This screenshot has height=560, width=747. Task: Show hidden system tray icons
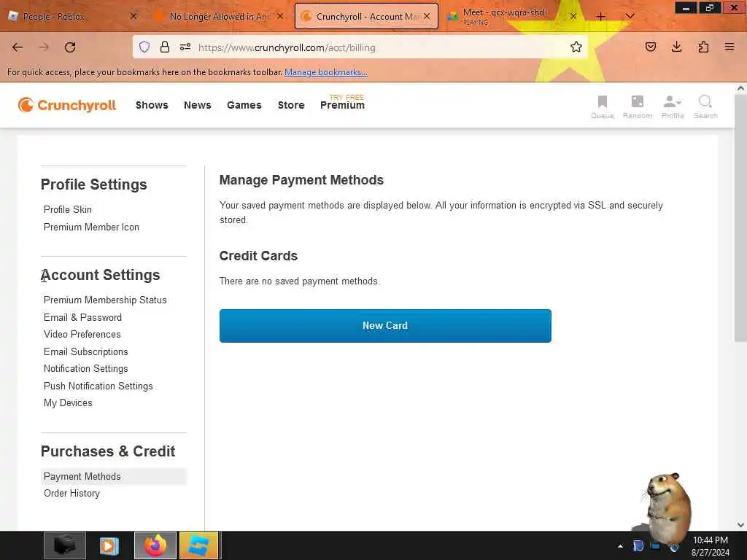pyautogui.click(x=620, y=546)
